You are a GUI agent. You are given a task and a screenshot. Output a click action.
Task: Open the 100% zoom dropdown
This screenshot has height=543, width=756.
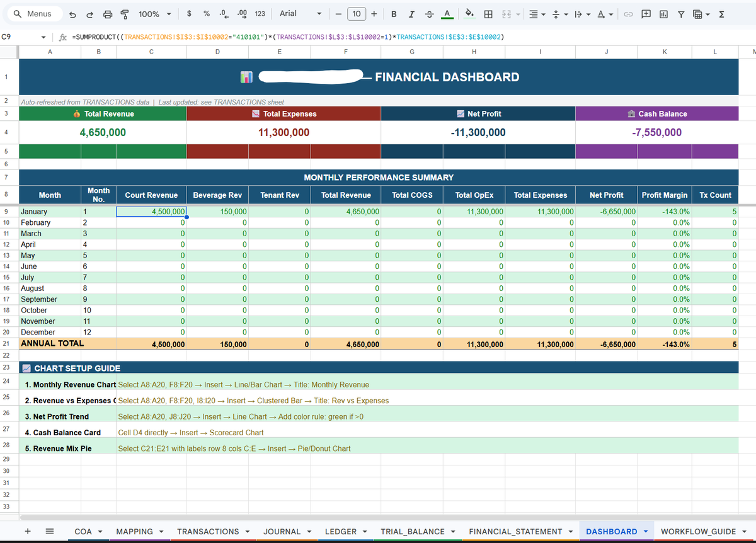coord(155,14)
